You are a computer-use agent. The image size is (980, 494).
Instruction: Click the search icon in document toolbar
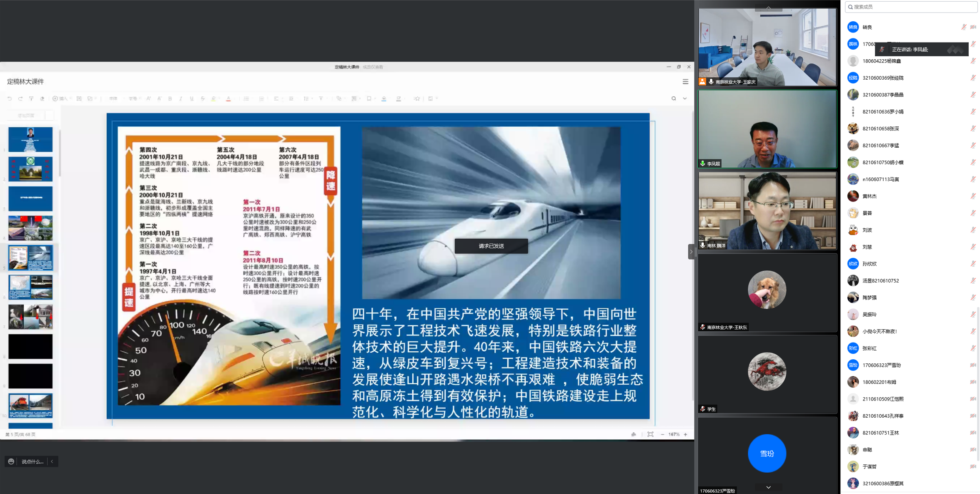click(674, 98)
